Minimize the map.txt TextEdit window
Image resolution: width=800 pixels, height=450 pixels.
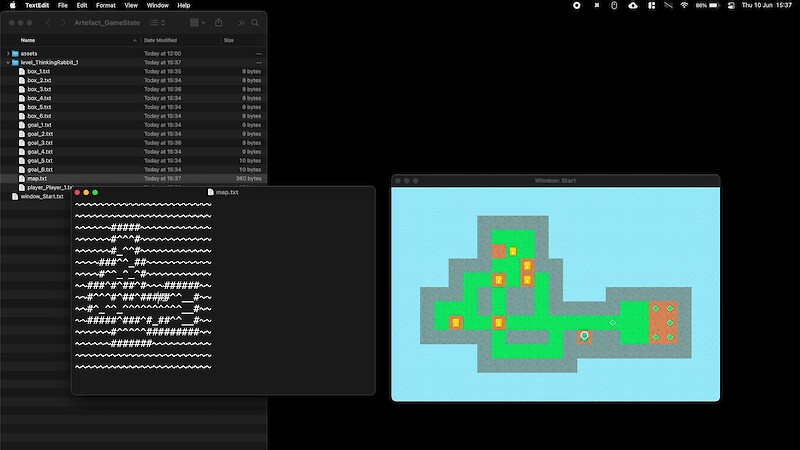click(x=86, y=192)
